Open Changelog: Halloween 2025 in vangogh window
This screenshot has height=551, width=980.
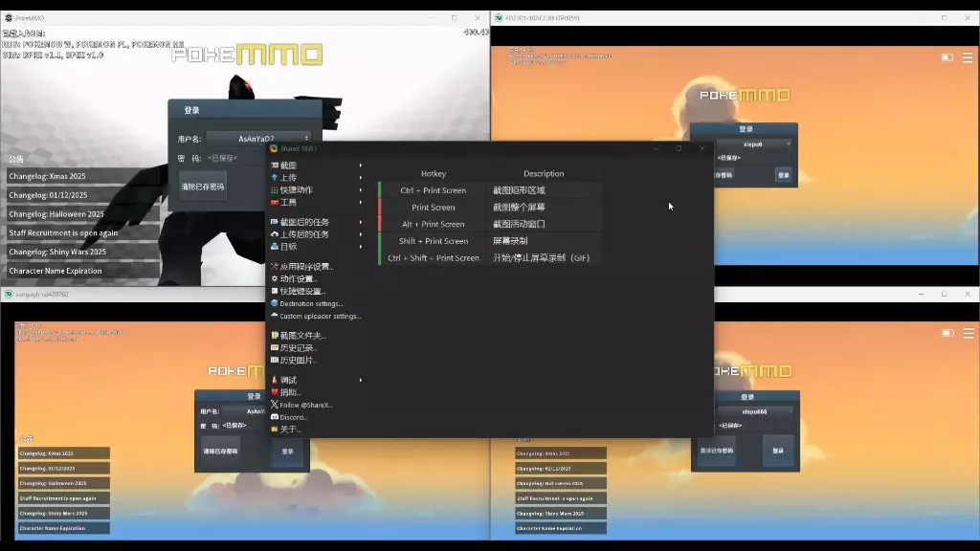coord(64,483)
